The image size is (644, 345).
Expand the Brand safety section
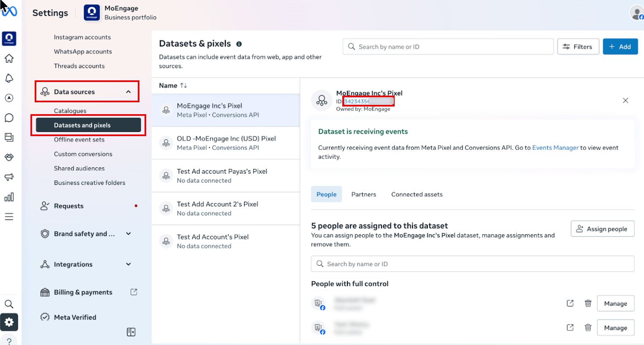[x=128, y=234]
